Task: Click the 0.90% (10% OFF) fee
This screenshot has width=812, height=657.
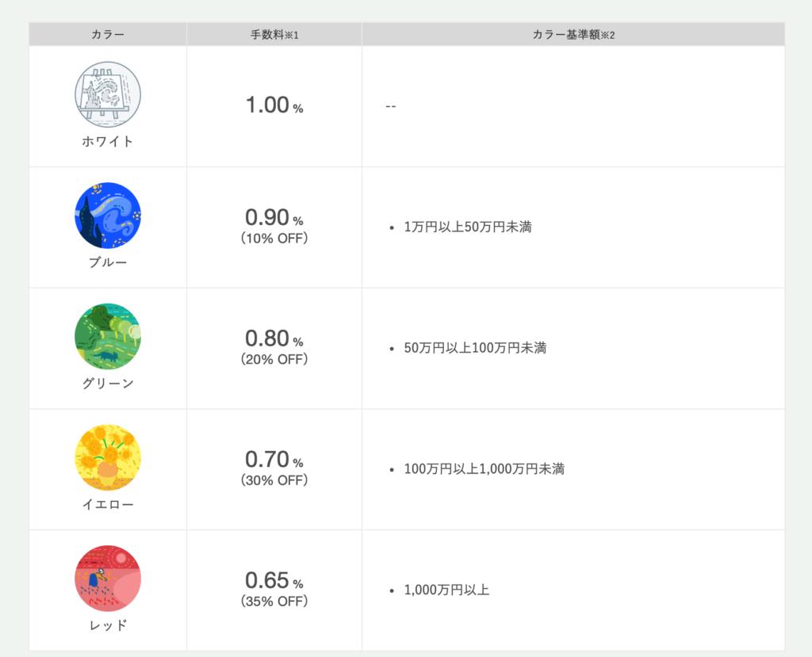Action: point(274,226)
